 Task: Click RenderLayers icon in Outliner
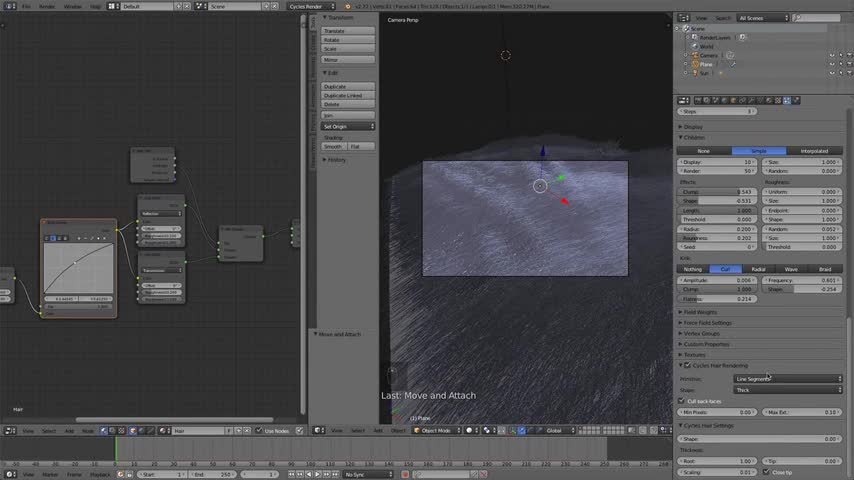pyautogui.click(x=695, y=38)
